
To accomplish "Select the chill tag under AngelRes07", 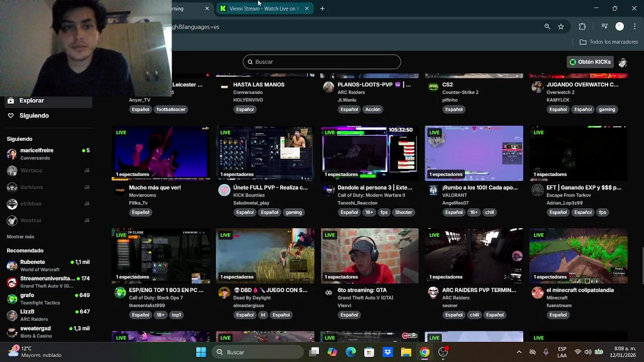I will pyautogui.click(x=490, y=213).
